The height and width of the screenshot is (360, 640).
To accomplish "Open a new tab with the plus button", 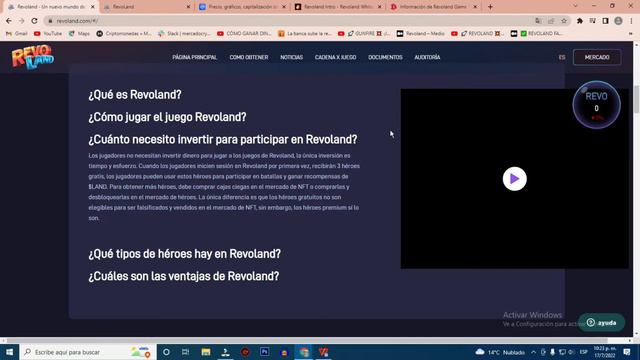I will point(490,7).
